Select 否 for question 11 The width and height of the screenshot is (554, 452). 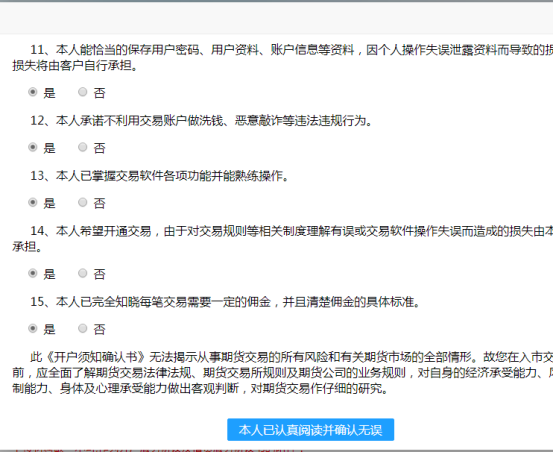(x=82, y=92)
